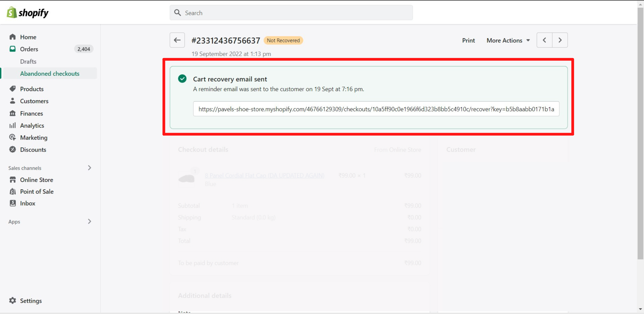Screen dimensions: 644x314
Task: Open Point of Sale channel
Action: click(37, 191)
